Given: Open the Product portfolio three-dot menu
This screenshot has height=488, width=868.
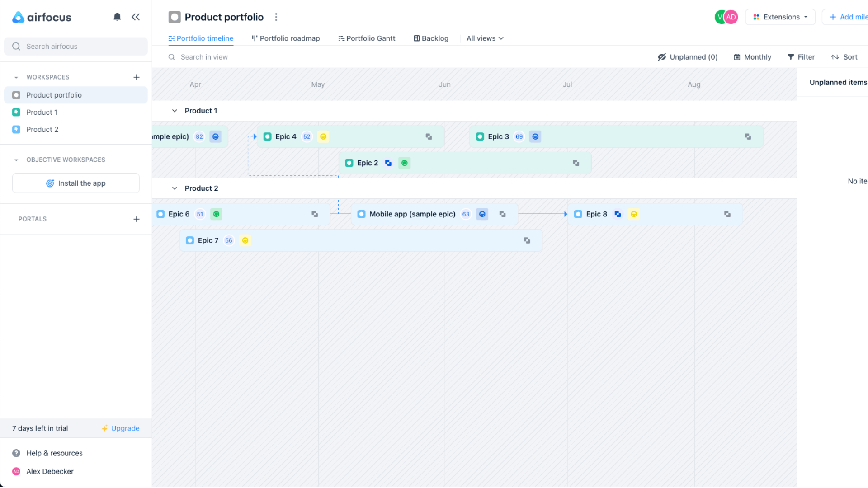Looking at the screenshot, I should point(276,17).
